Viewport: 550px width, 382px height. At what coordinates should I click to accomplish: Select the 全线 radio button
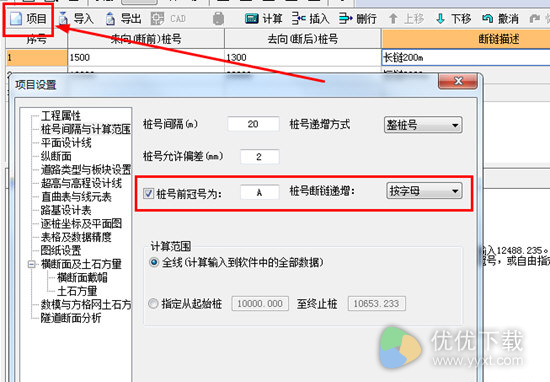(154, 262)
